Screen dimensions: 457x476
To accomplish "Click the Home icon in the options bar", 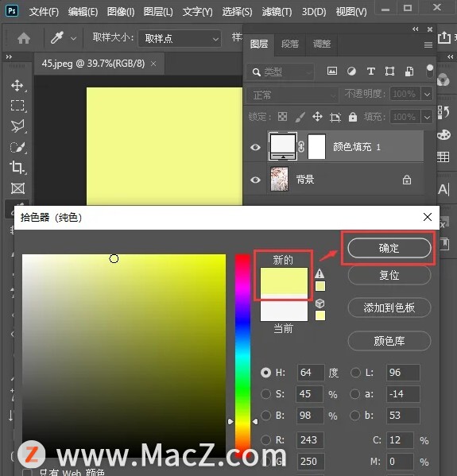I will coord(24,38).
